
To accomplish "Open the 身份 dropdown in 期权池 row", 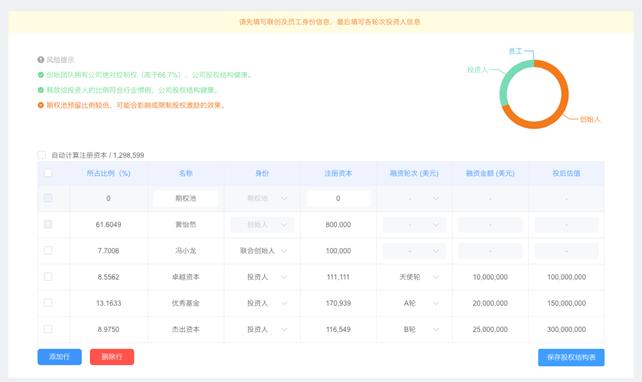I will [262, 198].
